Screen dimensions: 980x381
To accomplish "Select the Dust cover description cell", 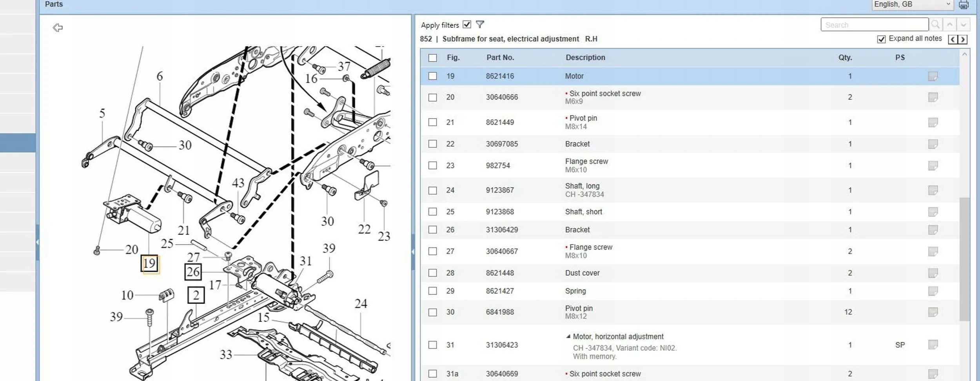I will pyautogui.click(x=582, y=273).
